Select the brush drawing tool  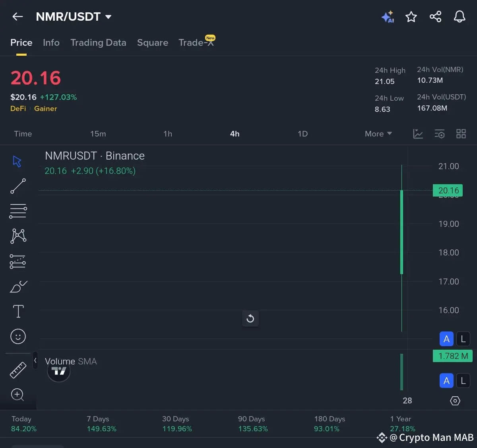18,286
